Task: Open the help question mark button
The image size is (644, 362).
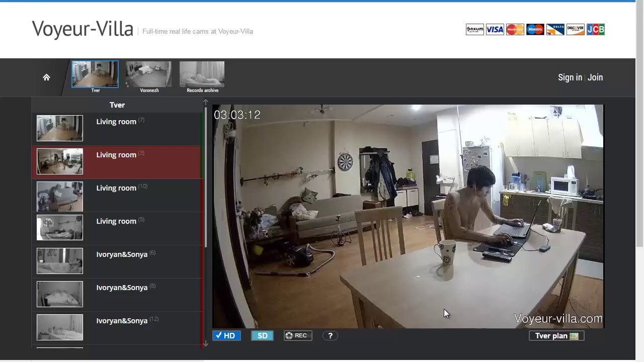Action: tap(330, 336)
